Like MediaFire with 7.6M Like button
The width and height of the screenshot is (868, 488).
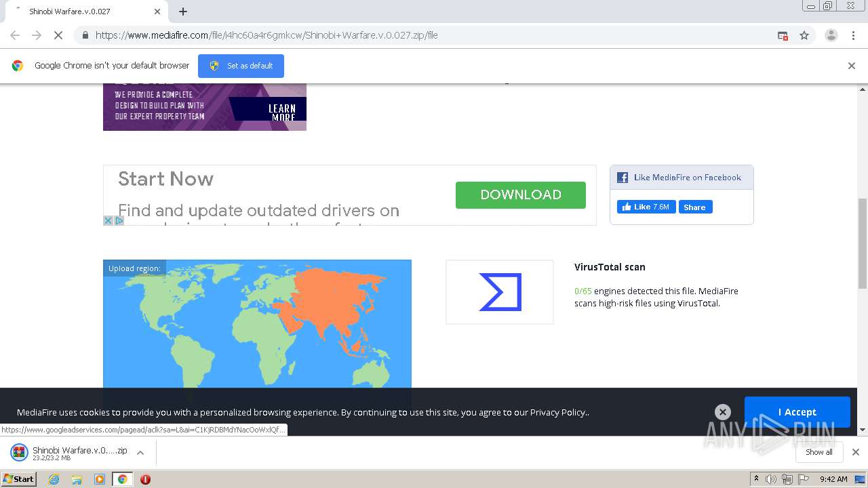pos(646,207)
